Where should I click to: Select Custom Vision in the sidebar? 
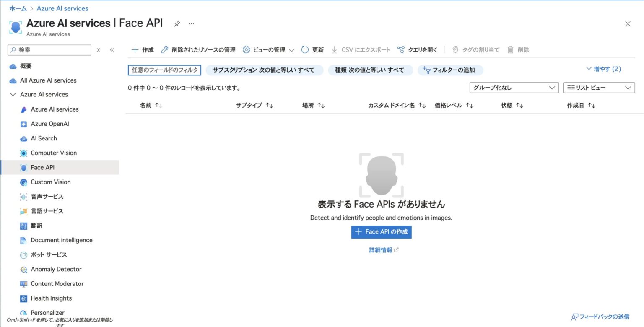click(x=51, y=182)
